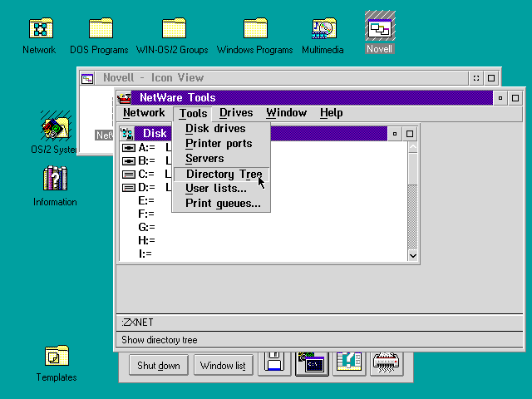Click the floppy drive icon beside B:=
Viewport: 532px width, 399px height.
[129, 161]
